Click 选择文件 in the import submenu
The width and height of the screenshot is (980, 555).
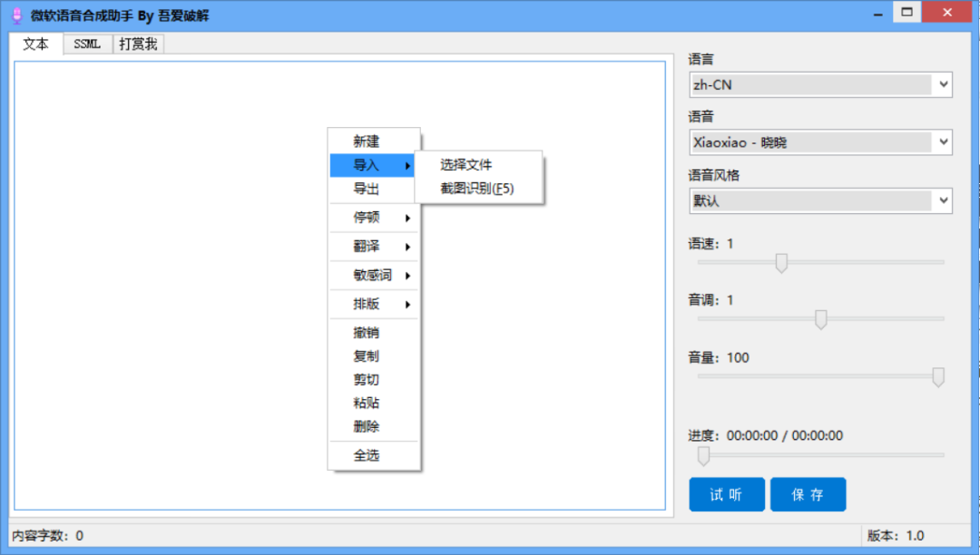[466, 165]
